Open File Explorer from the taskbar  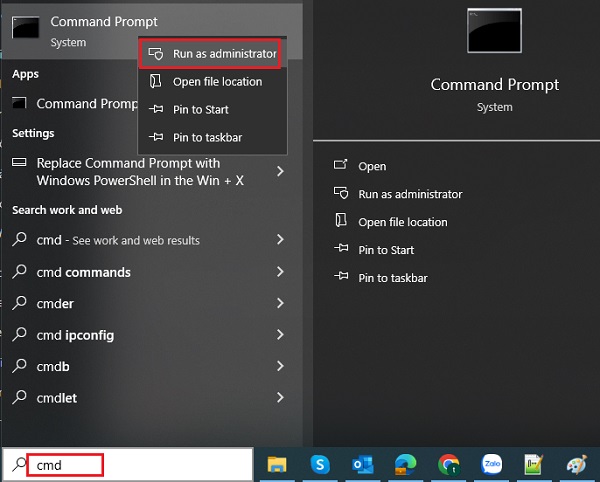click(x=277, y=464)
